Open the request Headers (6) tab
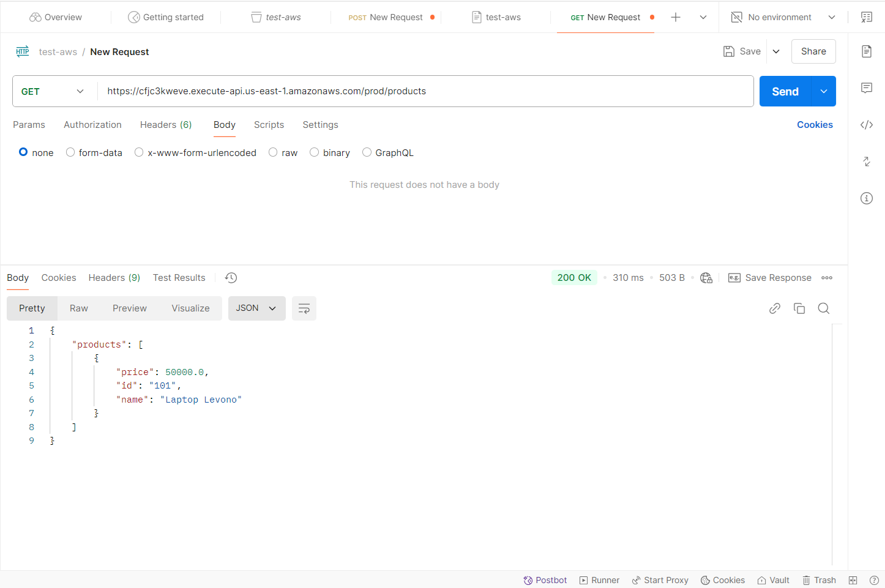The width and height of the screenshot is (885, 588). tap(166, 125)
